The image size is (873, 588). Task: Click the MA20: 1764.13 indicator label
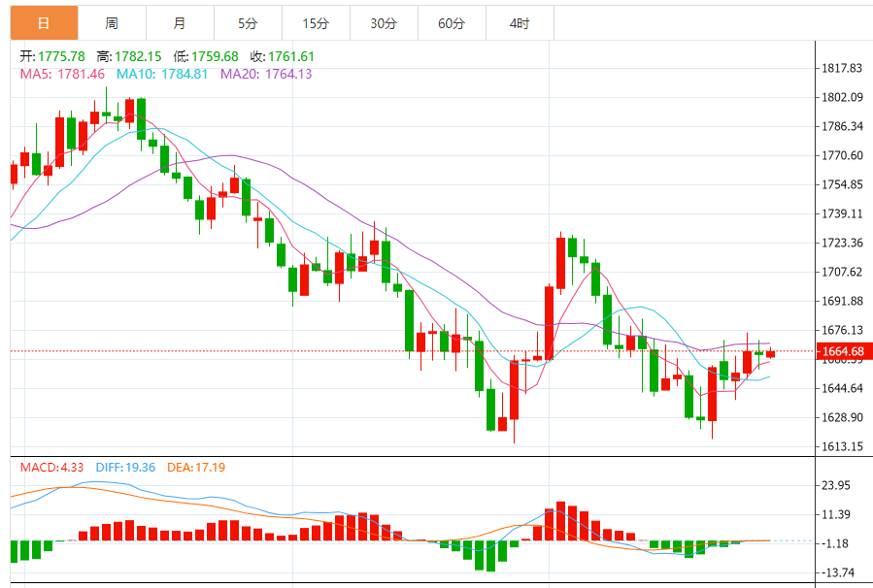click(x=266, y=74)
